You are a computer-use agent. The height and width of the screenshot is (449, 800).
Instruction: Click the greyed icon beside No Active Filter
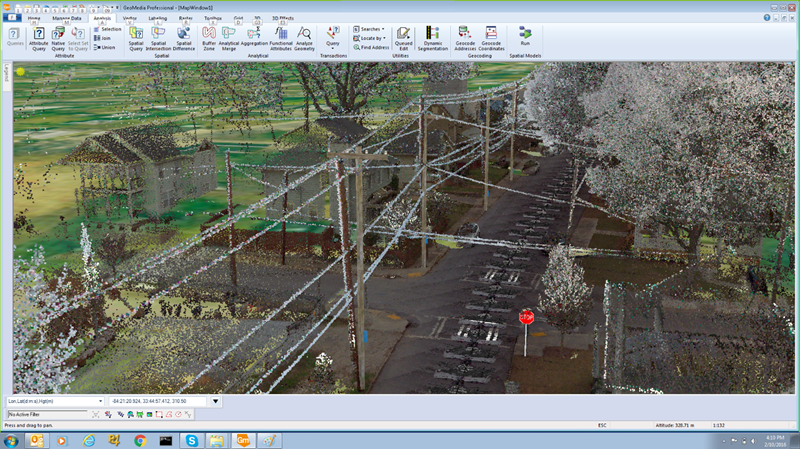(95, 414)
